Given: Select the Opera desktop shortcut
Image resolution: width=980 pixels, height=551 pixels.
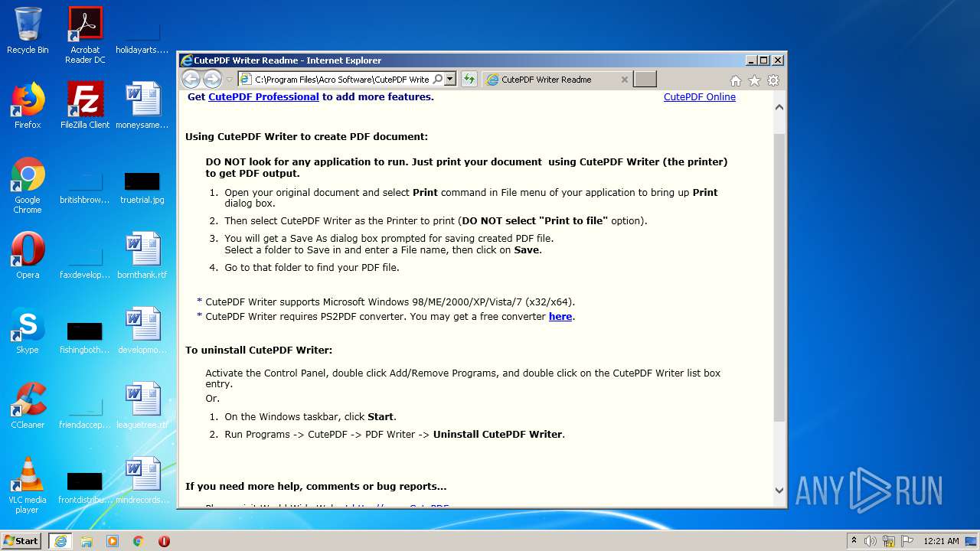Looking at the screenshot, I should tap(28, 256).
